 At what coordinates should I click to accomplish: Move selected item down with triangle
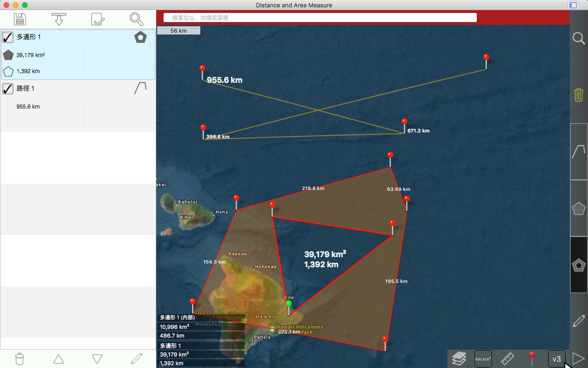click(x=97, y=359)
